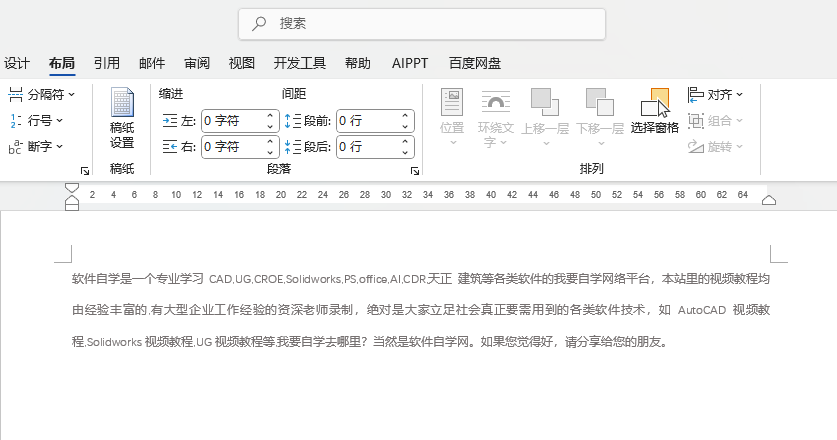Open the 组合 group dropdown

pyautogui.click(x=715, y=121)
